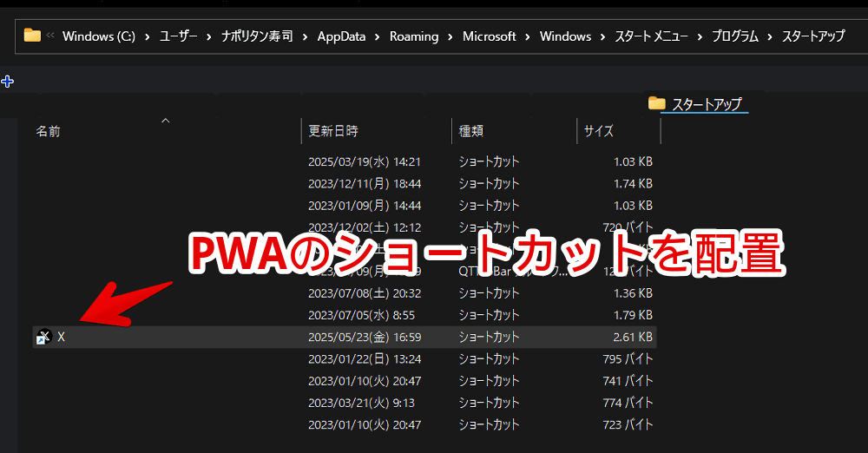Click the 741 バイト size cell
Viewport: 868px width, 453px height.
pyautogui.click(x=628, y=381)
